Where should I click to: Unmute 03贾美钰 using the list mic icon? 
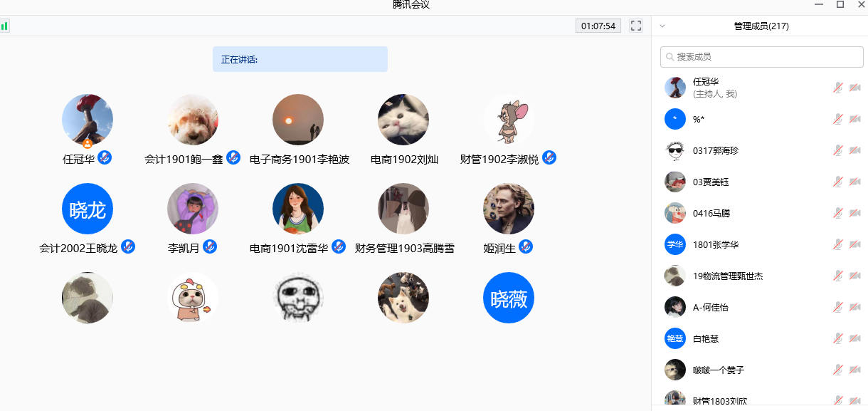(838, 182)
